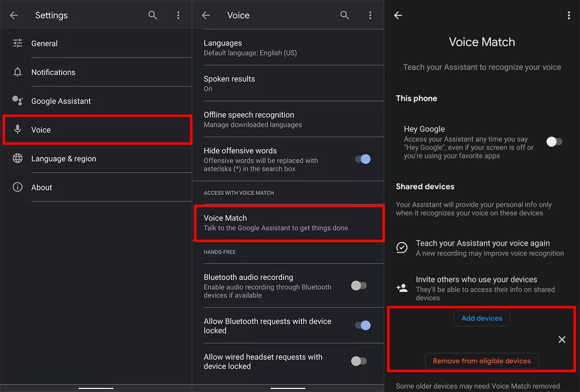The height and width of the screenshot is (392, 580).
Task: Disable Allow Bluetooth requests with device locked
Action: 363,326
